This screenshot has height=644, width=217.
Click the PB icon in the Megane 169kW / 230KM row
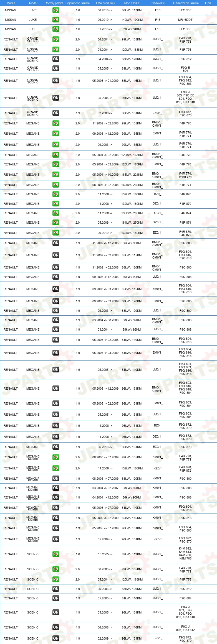(56, 185)
